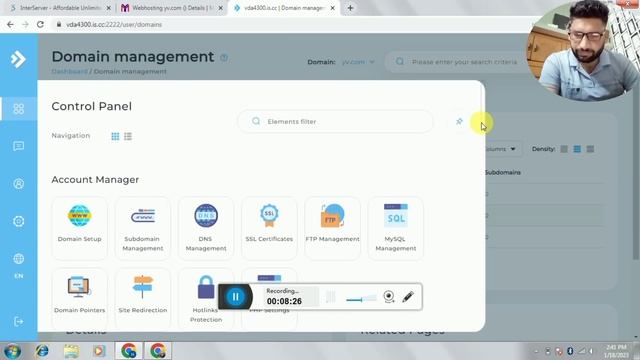Open FTP Management tile
Screen dimensions: 640x360
coord(332,228)
